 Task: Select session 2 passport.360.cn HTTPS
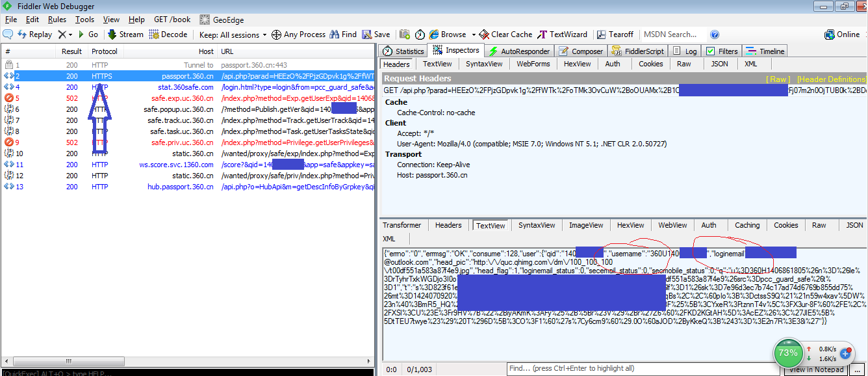[x=188, y=76]
